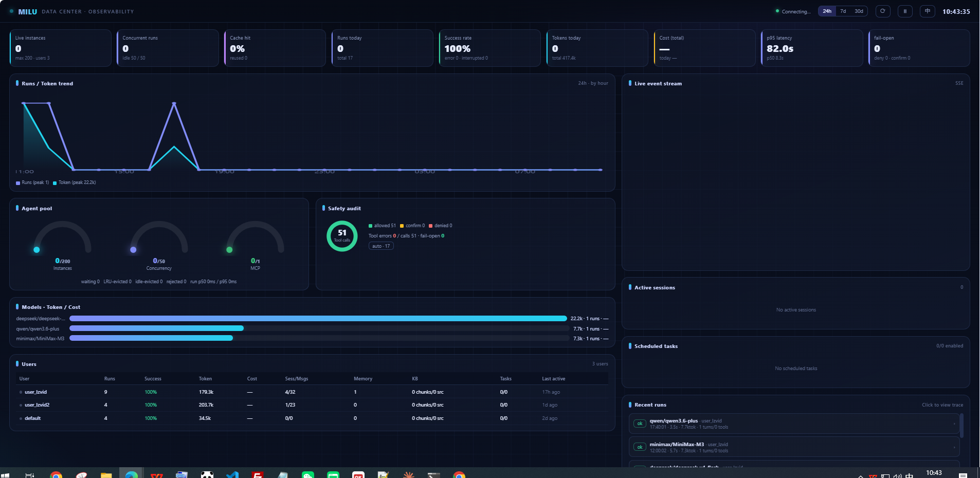Click the Runs today stat card

click(x=383, y=48)
